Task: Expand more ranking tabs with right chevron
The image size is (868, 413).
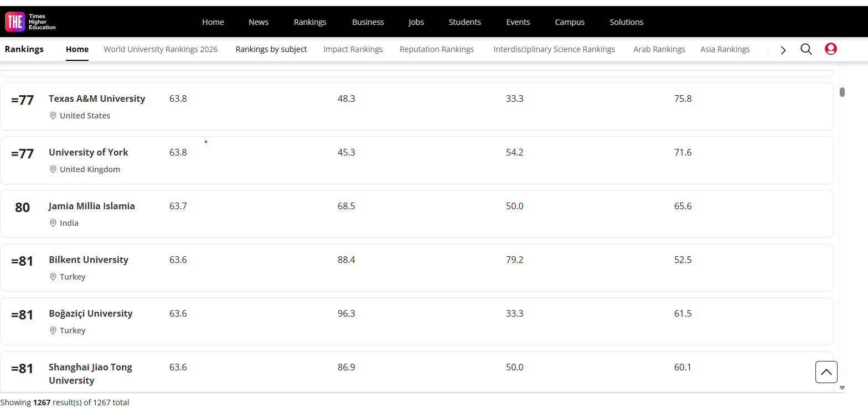Action: 783,50
